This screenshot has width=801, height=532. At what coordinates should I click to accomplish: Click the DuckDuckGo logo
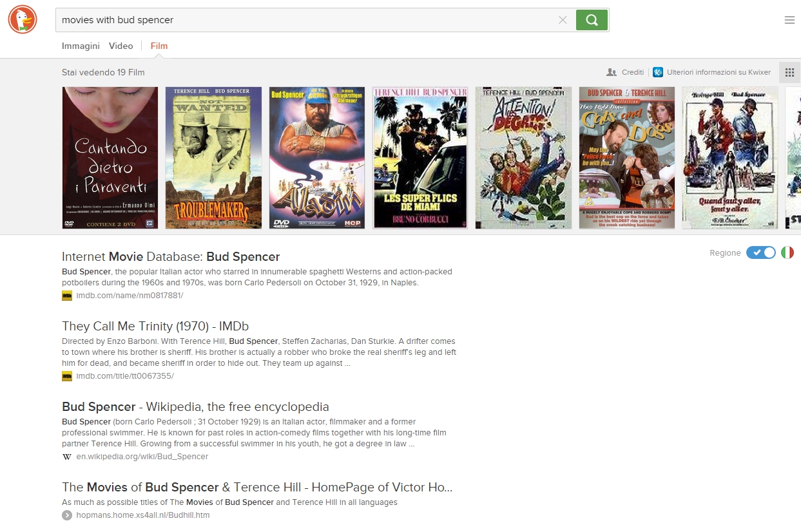pyautogui.click(x=23, y=19)
